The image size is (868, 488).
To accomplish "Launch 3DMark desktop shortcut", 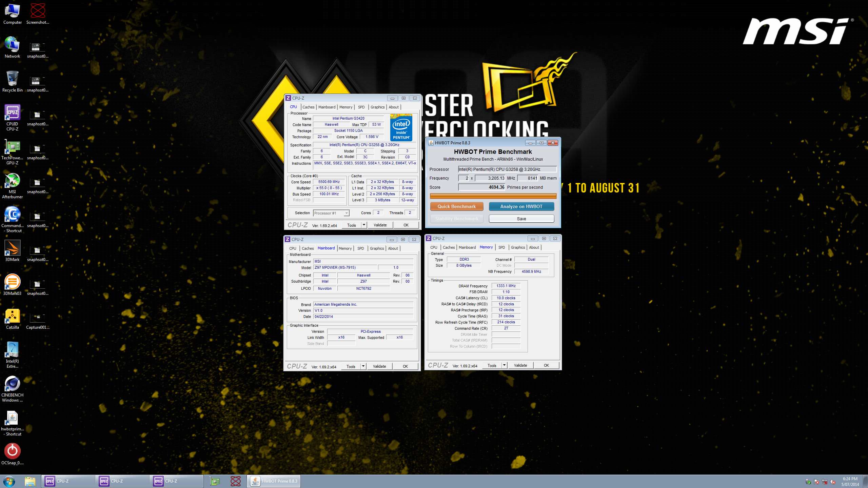I will coord(13,251).
